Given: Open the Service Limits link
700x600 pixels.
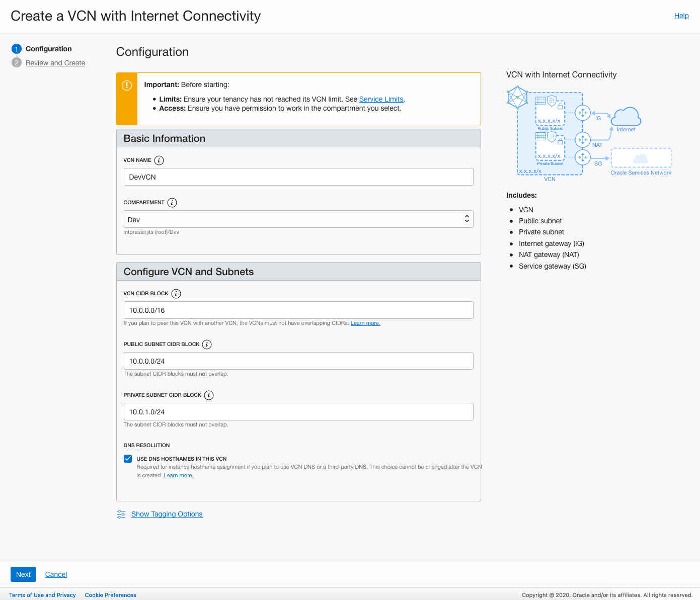Looking at the screenshot, I should click(x=381, y=99).
